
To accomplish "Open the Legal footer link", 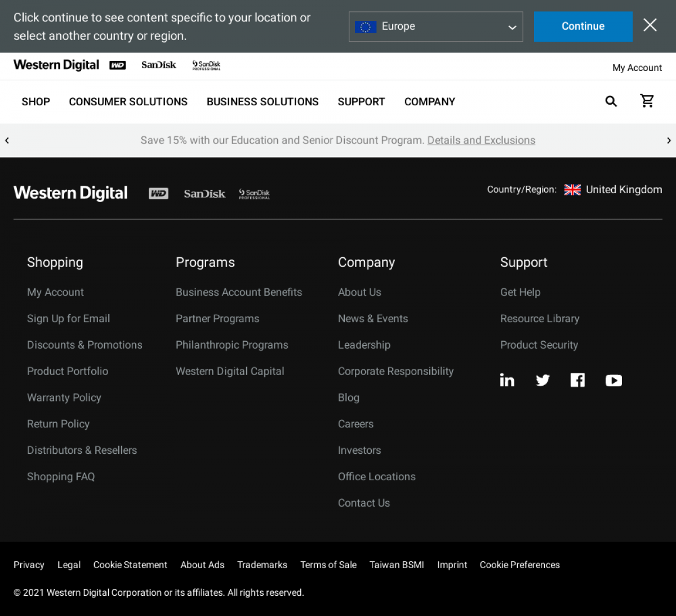I will tap(69, 565).
